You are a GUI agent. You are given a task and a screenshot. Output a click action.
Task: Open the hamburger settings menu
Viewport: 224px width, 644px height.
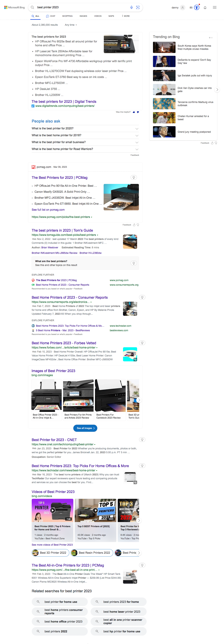click(214, 8)
